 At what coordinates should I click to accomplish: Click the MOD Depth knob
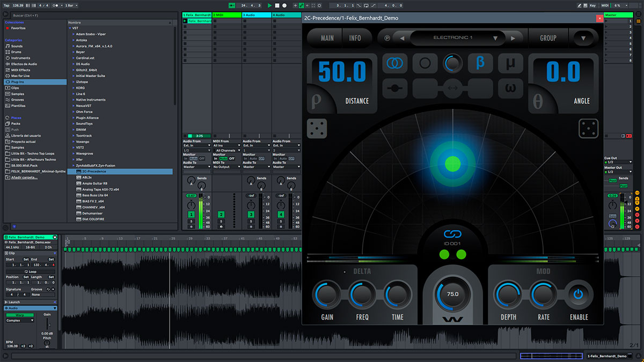coord(508,294)
